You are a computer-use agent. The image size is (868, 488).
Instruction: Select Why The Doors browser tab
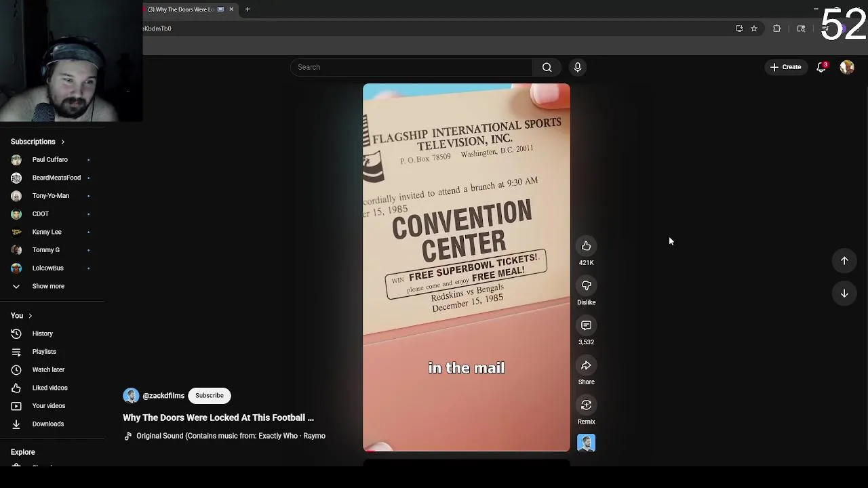coord(181,9)
